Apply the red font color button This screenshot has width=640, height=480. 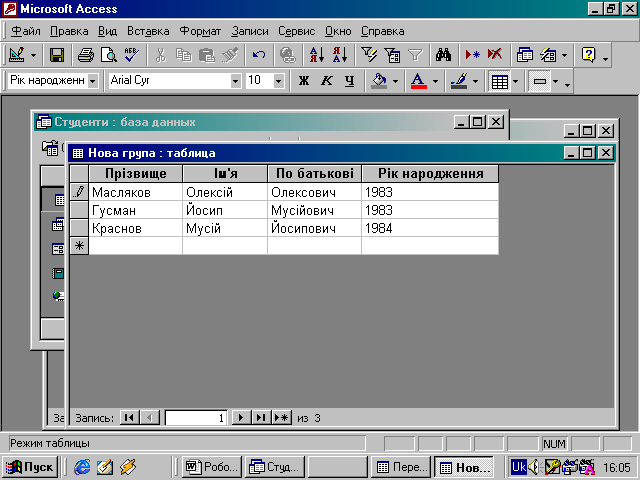419,80
